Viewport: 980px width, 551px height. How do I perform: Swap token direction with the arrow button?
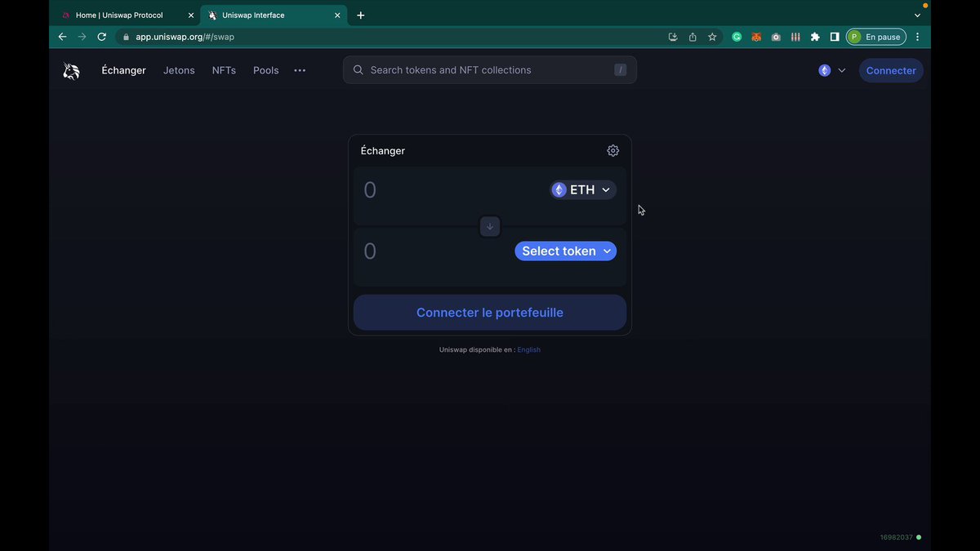tap(490, 227)
